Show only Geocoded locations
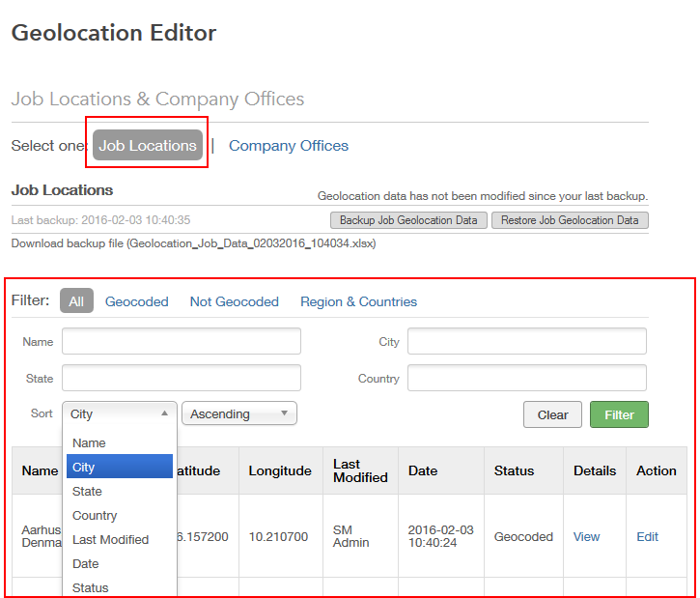700x598 pixels. click(x=136, y=301)
